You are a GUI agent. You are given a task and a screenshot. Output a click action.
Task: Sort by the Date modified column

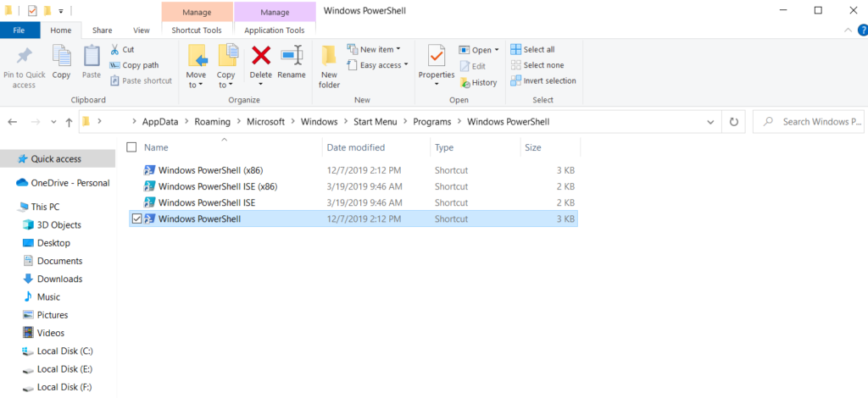pyautogui.click(x=355, y=147)
